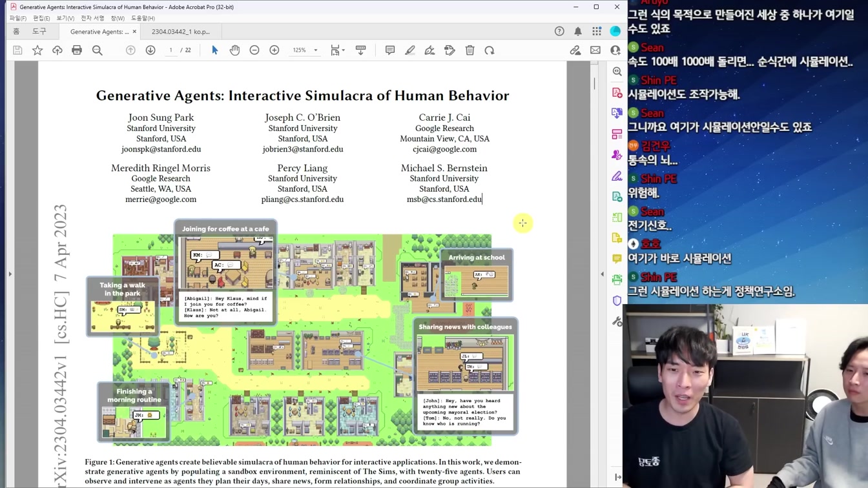Open Create PDF tool in right pane
The width and height of the screenshot is (868, 488).
(617, 93)
